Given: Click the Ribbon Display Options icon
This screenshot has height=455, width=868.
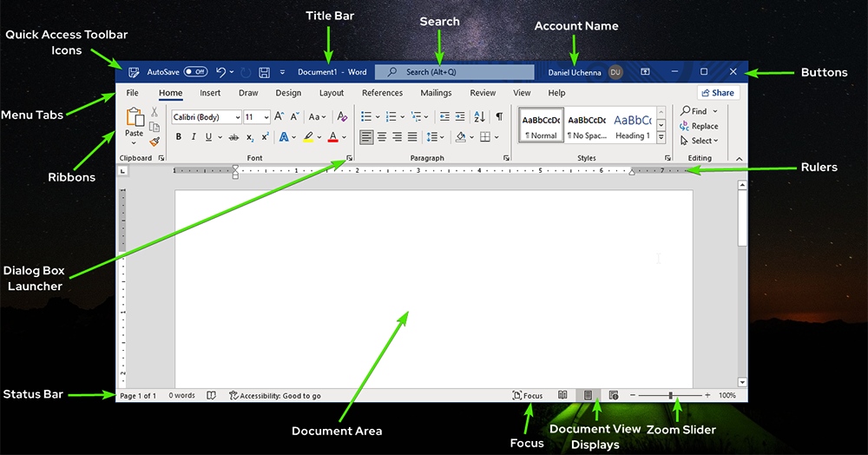Looking at the screenshot, I should 646,72.
